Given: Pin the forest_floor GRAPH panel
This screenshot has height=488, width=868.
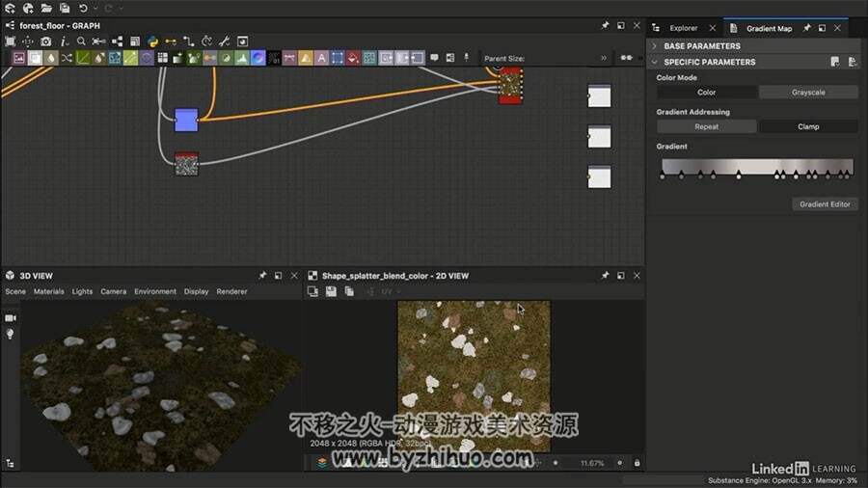Looking at the screenshot, I should [605, 25].
